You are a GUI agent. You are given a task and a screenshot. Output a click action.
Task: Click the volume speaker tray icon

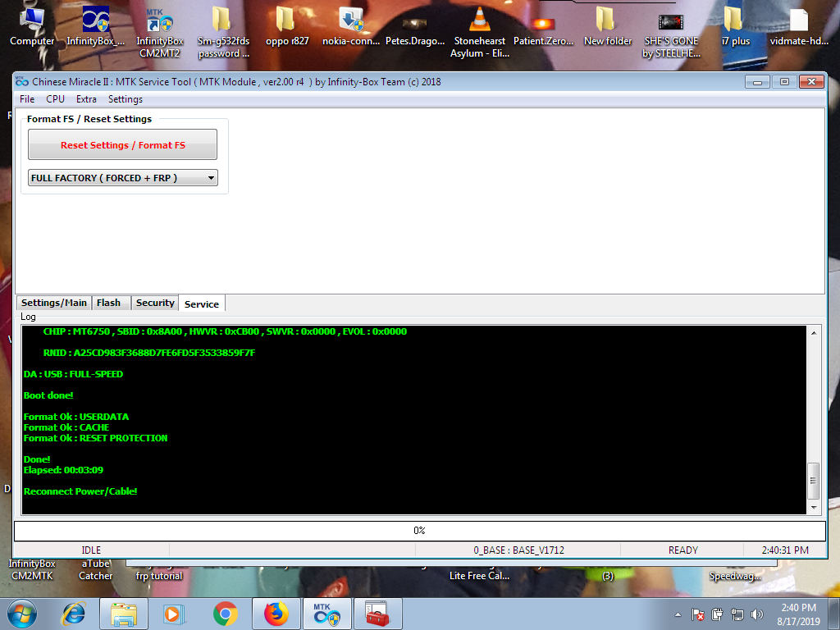pos(757,614)
